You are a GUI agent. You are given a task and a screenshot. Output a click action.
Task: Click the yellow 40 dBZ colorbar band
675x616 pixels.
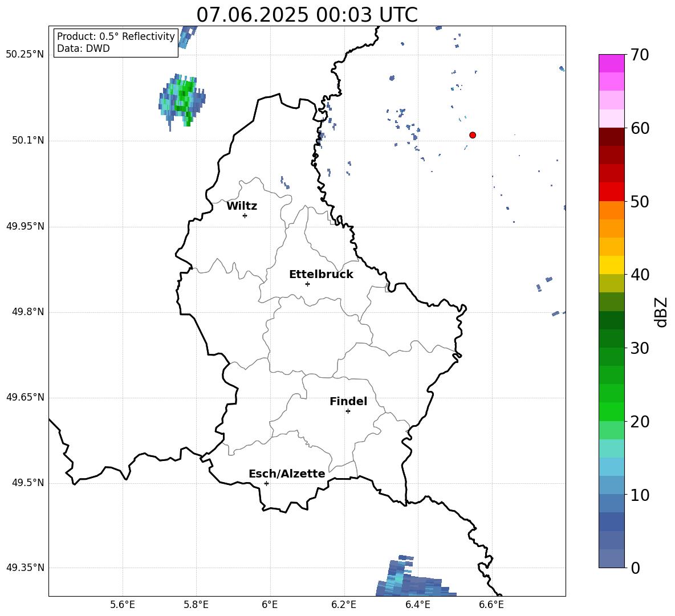pos(611,265)
